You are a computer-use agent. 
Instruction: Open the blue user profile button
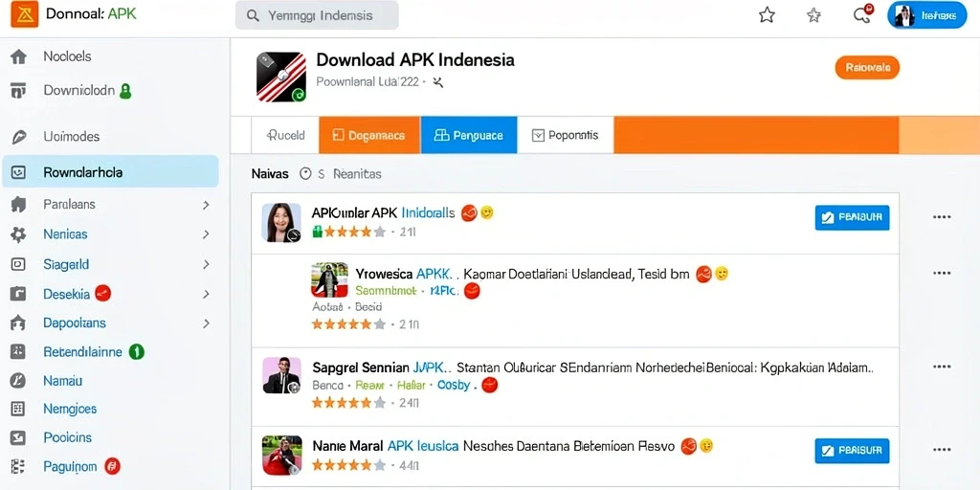(x=926, y=15)
